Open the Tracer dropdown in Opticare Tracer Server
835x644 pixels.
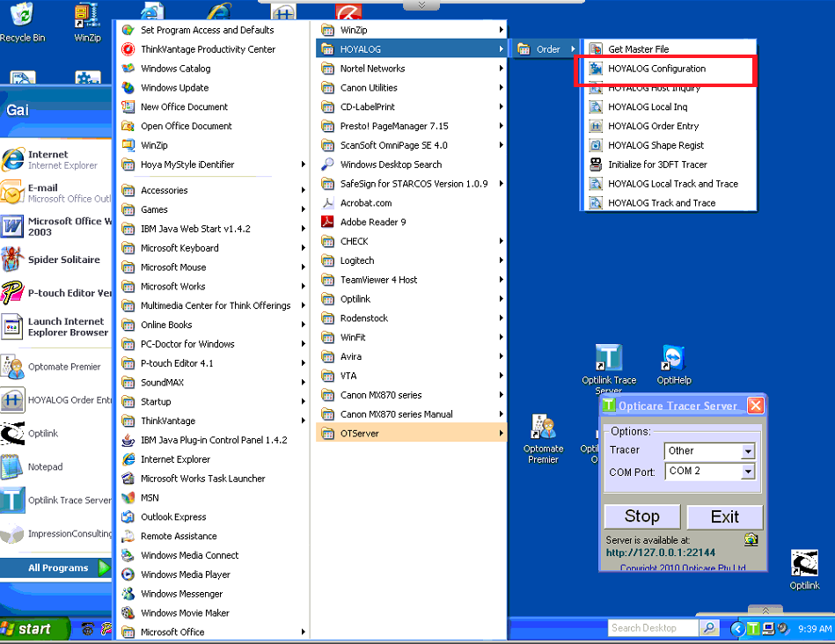coord(748,451)
